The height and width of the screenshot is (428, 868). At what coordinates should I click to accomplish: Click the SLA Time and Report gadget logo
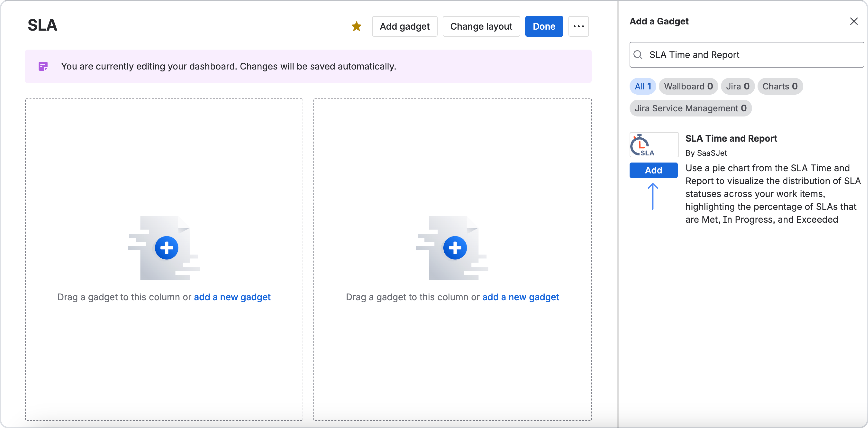tap(654, 144)
